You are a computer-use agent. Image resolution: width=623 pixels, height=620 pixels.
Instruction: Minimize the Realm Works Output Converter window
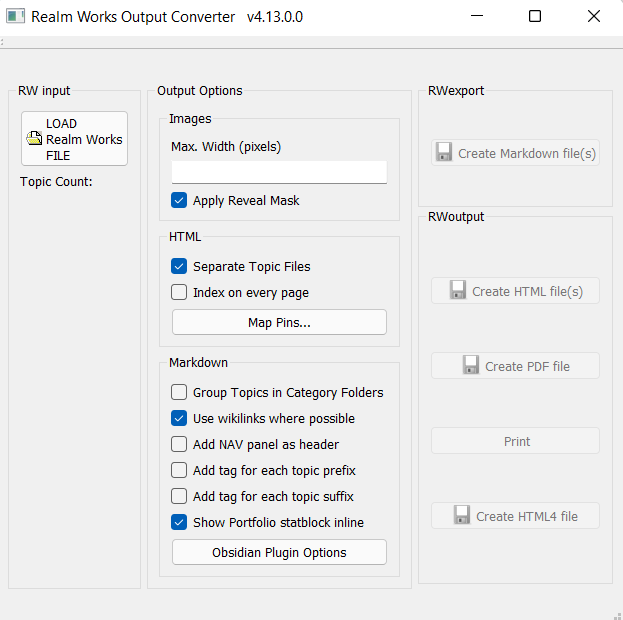tap(477, 16)
